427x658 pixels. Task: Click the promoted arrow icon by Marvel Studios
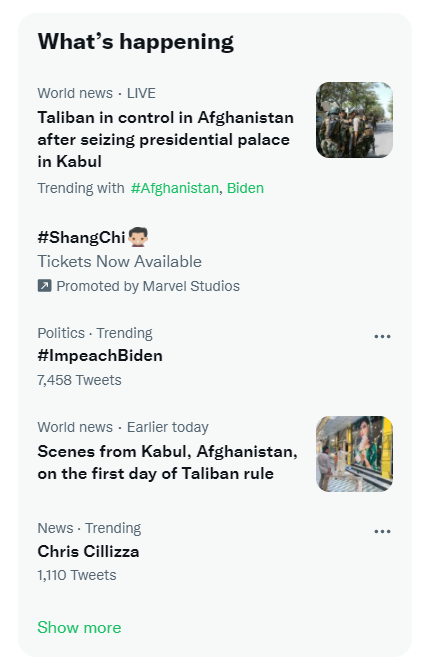point(44,286)
